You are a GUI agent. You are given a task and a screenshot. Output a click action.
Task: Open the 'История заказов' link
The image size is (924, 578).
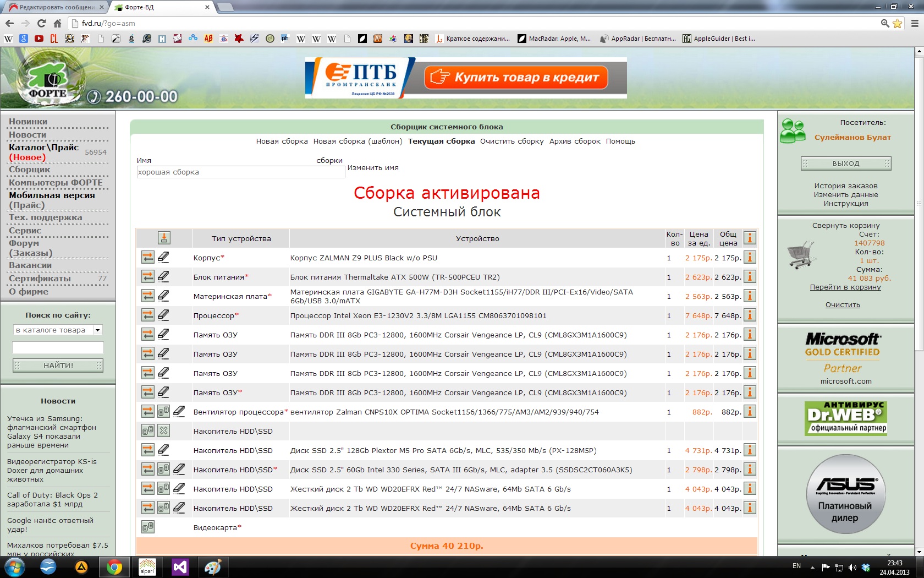tap(846, 186)
